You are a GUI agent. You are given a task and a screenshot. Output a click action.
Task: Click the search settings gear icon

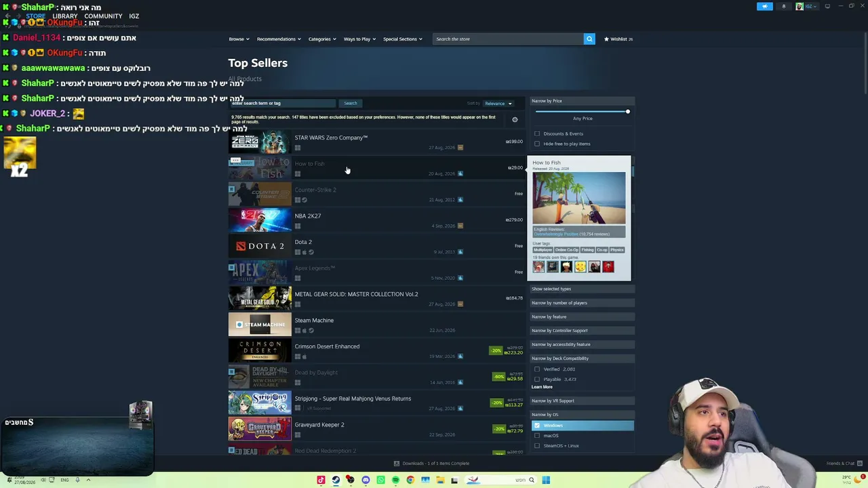[515, 120]
